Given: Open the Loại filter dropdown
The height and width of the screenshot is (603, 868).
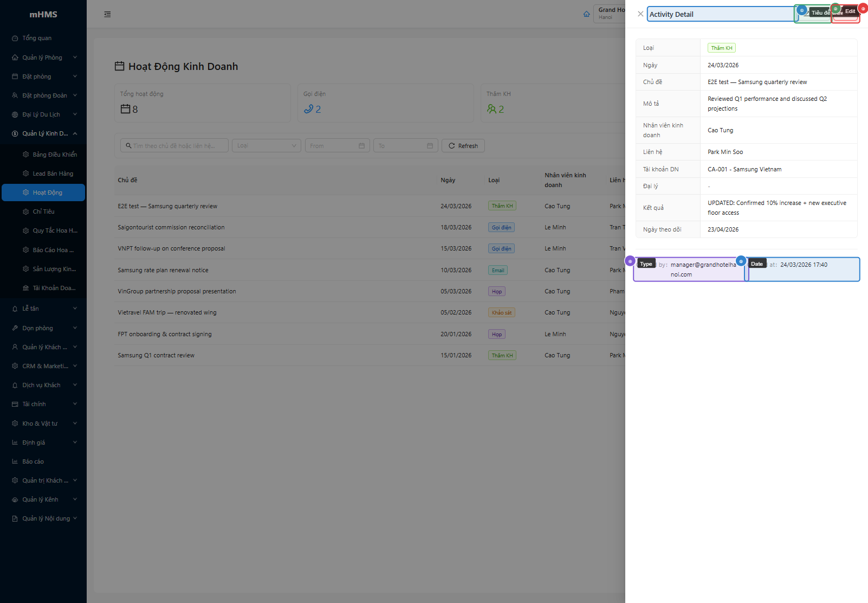Looking at the screenshot, I should [x=266, y=146].
